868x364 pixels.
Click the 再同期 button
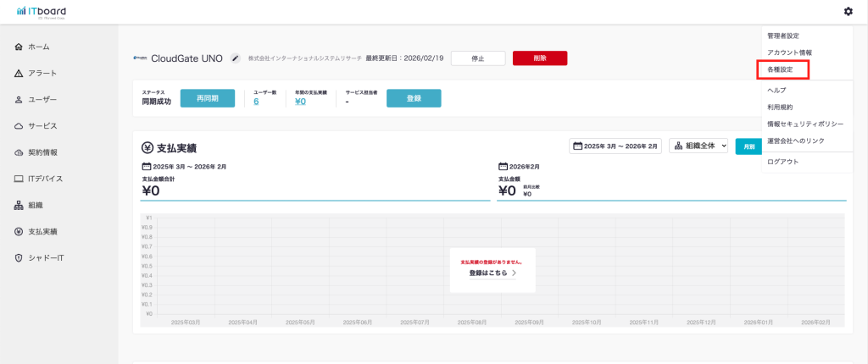(208, 98)
